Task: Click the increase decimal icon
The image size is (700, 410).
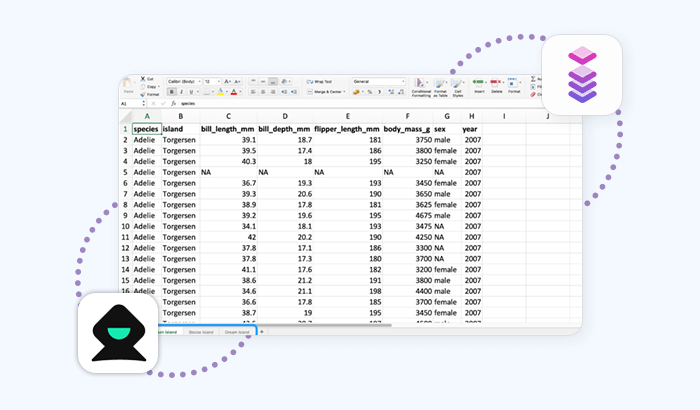Action: click(391, 92)
